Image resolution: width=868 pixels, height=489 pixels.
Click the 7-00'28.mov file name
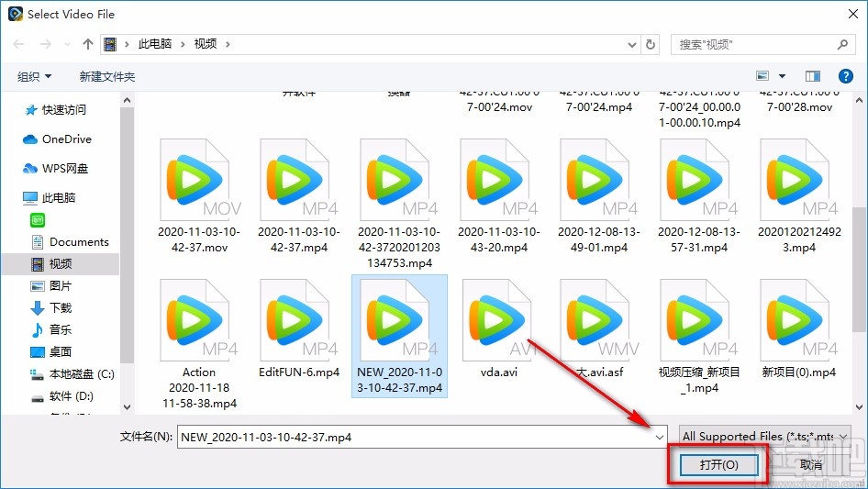[799, 106]
